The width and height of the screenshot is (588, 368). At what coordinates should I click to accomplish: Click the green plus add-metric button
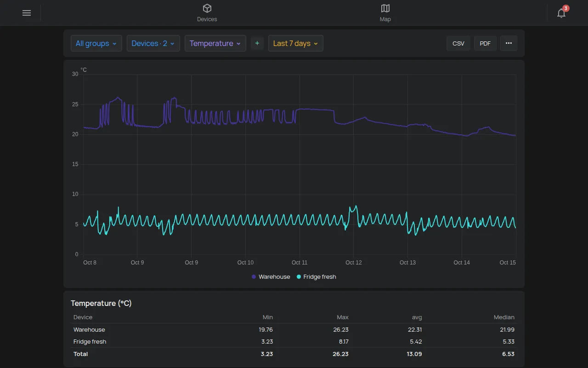pyautogui.click(x=257, y=43)
